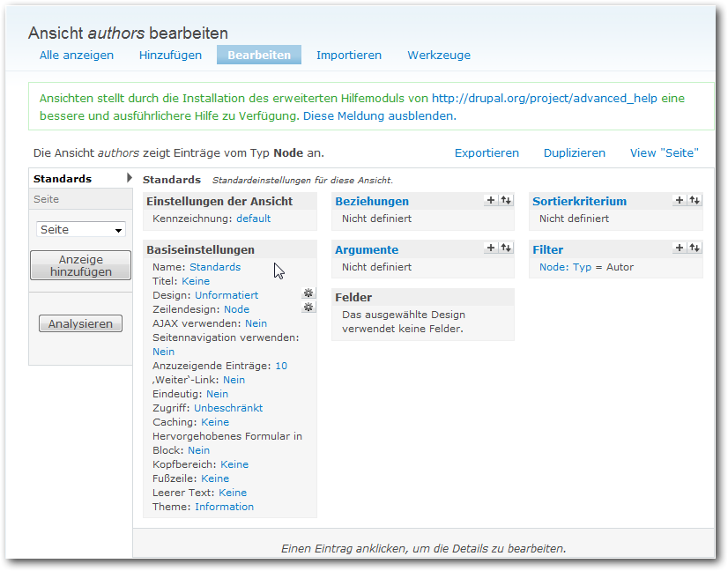Image resolution: width=728 pixels, height=571 pixels.
Task: Open Design settings gear icon
Action: point(308,293)
